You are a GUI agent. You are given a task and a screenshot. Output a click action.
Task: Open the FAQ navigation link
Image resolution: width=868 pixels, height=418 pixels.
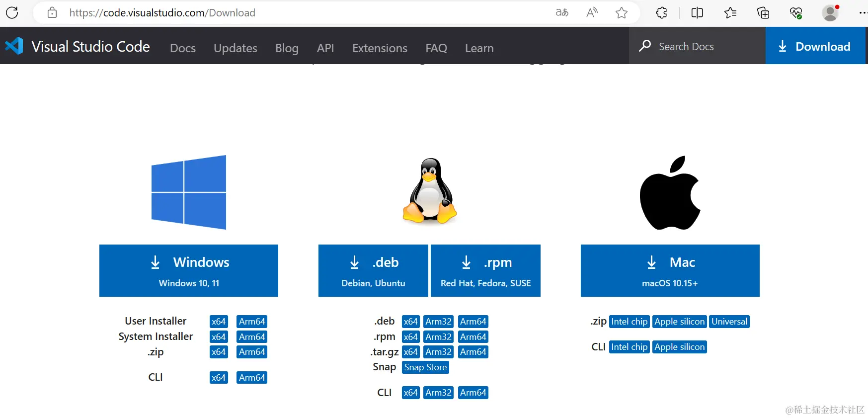coord(436,48)
